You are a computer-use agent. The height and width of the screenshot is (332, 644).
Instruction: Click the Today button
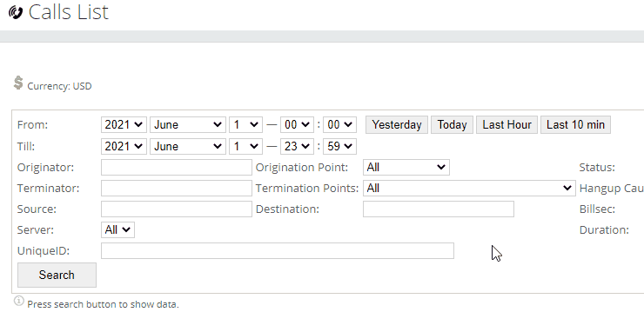click(x=452, y=125)
